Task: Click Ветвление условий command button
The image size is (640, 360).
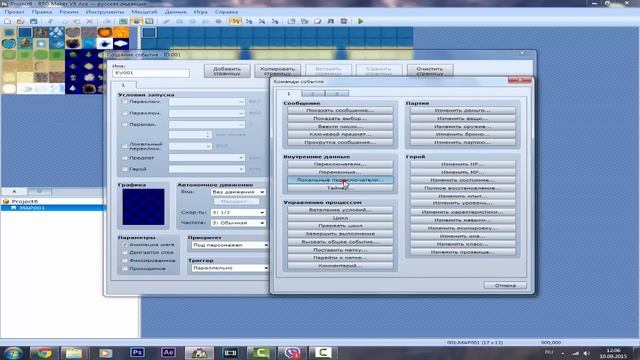Action: point(340,210)
